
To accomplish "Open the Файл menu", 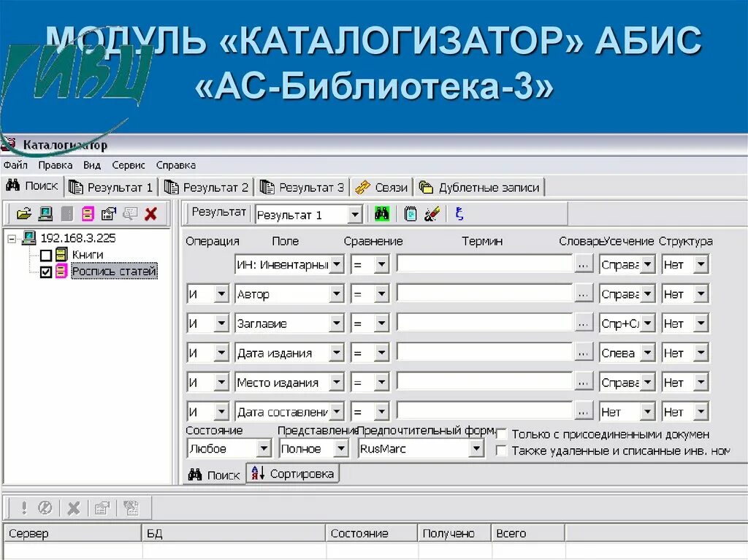I will pos(15,165).
